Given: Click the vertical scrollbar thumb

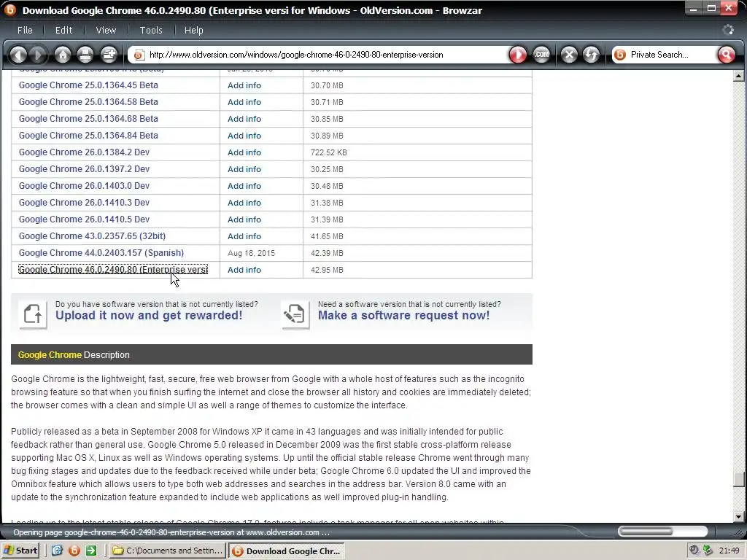Looking at the screenshot, I should pos(738,479).
